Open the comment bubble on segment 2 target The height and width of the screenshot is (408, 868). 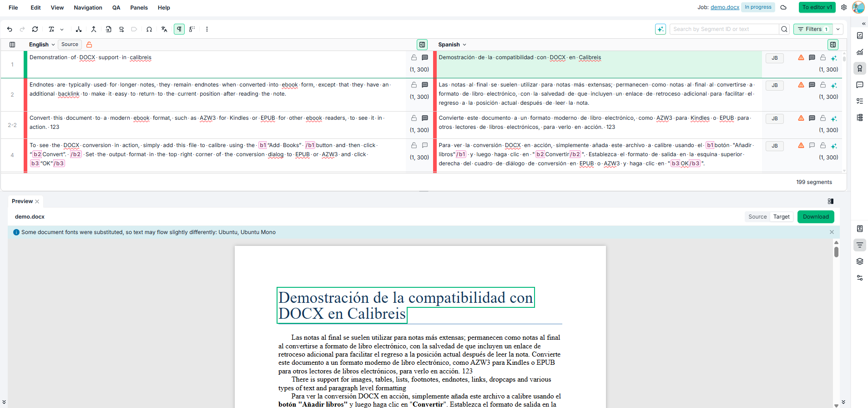point(812,85)
